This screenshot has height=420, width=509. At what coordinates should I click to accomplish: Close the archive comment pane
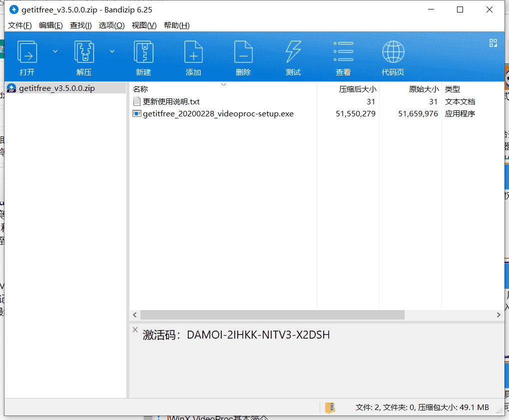click(x=135, y=330)
